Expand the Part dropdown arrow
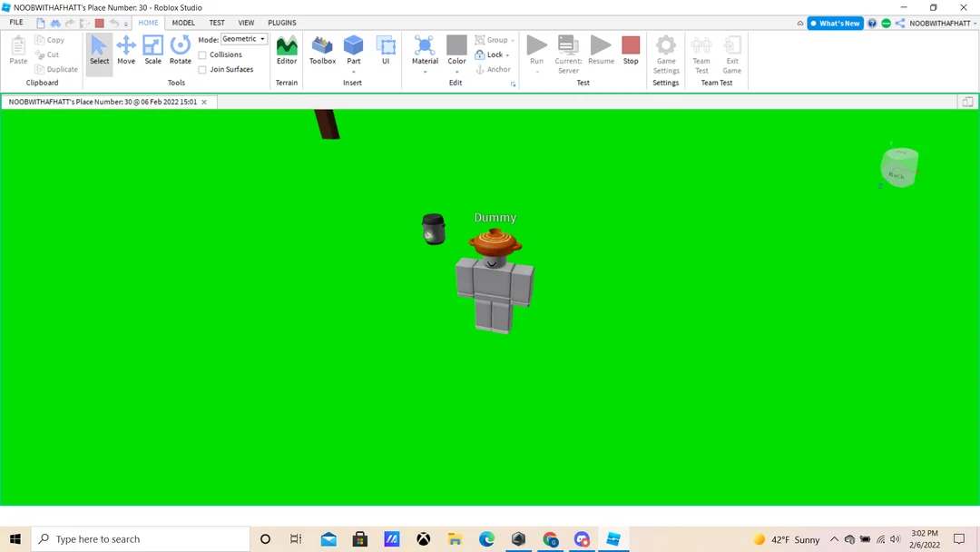This screenshot has height=552, width=980. [354, 72]
